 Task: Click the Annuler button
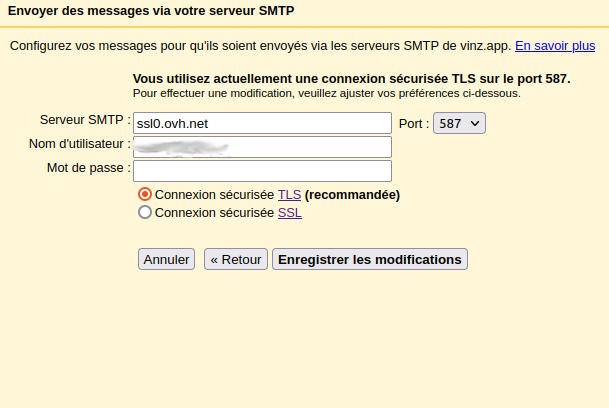pyautogui.click(x=166, y=259)
